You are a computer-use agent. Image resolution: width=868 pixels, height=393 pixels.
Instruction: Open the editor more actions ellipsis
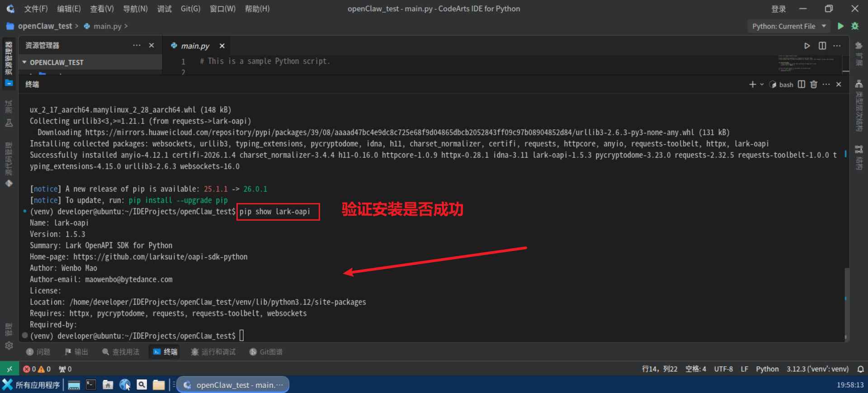[837, 46]
